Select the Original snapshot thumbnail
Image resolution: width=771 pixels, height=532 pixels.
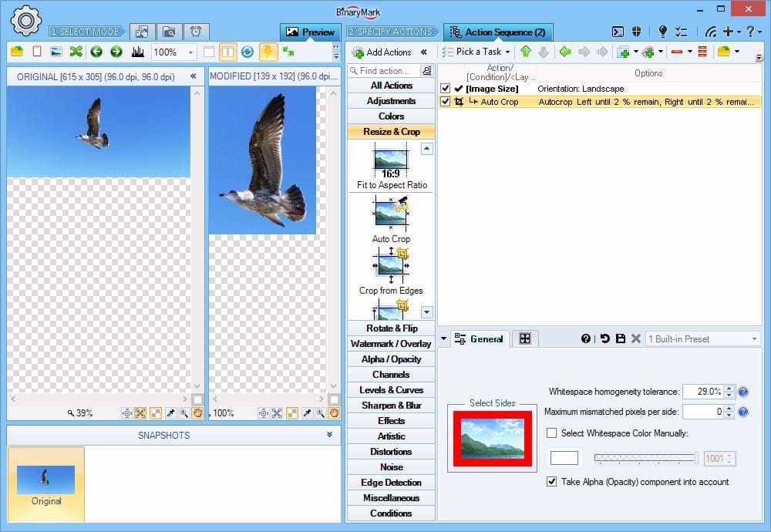(x=45, y=480)
